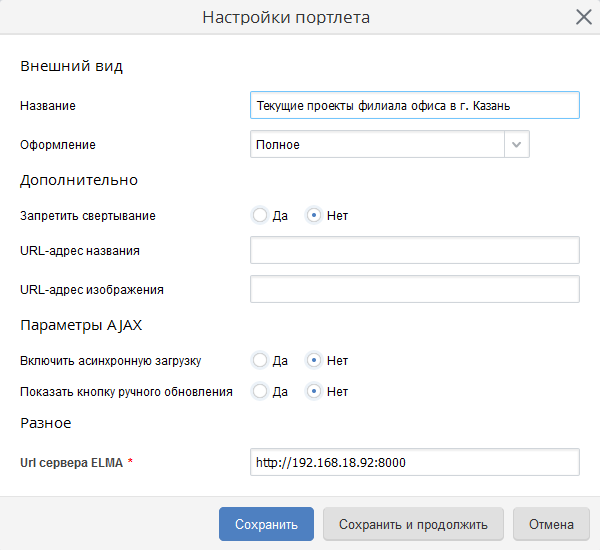The height and width of the screenshot is (550, 600).
Task: Click the Url сервера ELMA label
Action: [x=72, y=462]
